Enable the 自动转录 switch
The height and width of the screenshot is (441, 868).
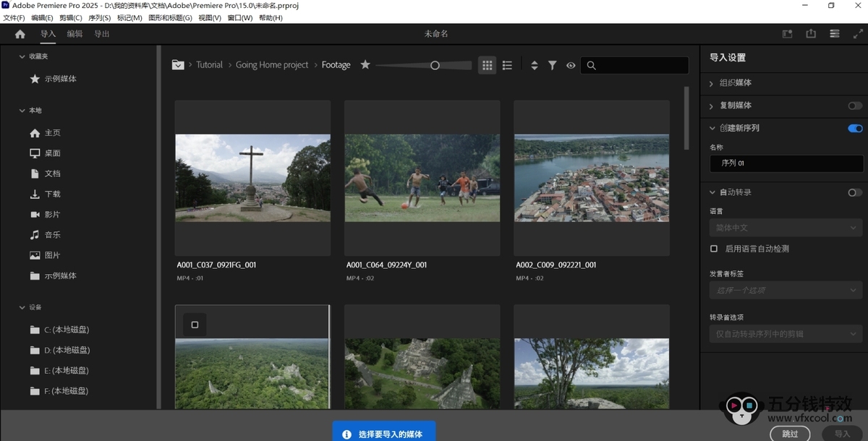(855, 193)
